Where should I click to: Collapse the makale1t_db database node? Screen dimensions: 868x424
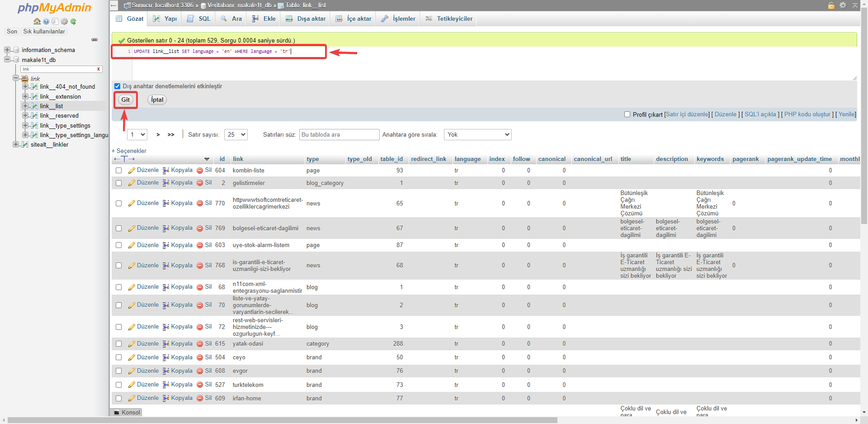pos(7,59)
